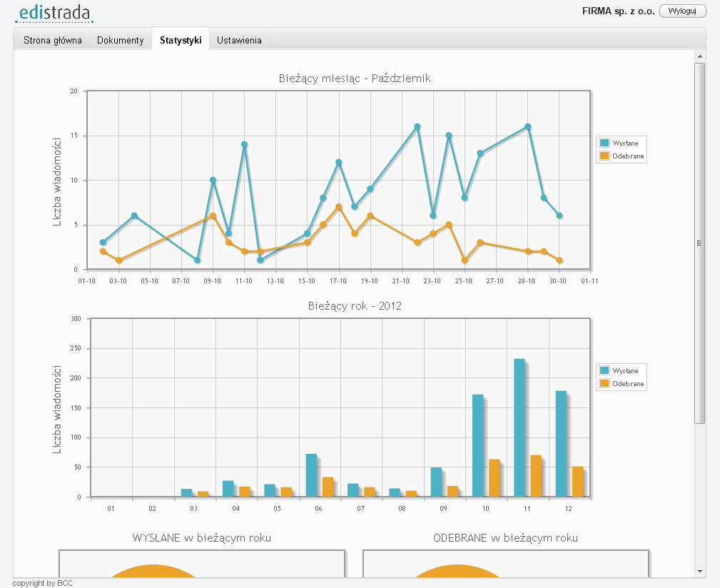Click the blue Wysłane bar for month 11
The image size is (720, 588).
[x=519, y=428]
